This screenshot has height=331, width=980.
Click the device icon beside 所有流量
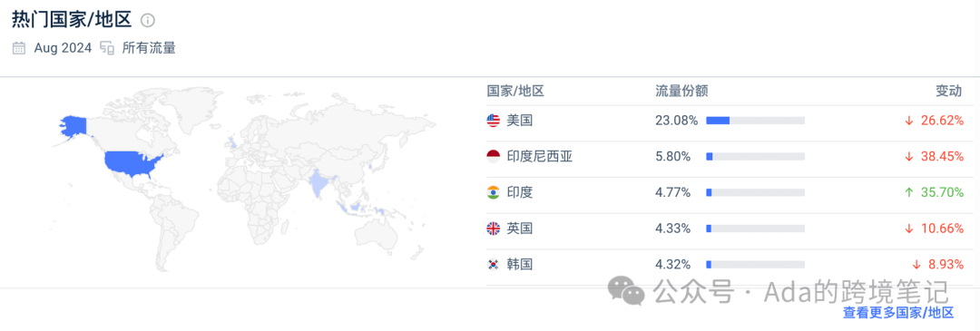tap(107, 48)
